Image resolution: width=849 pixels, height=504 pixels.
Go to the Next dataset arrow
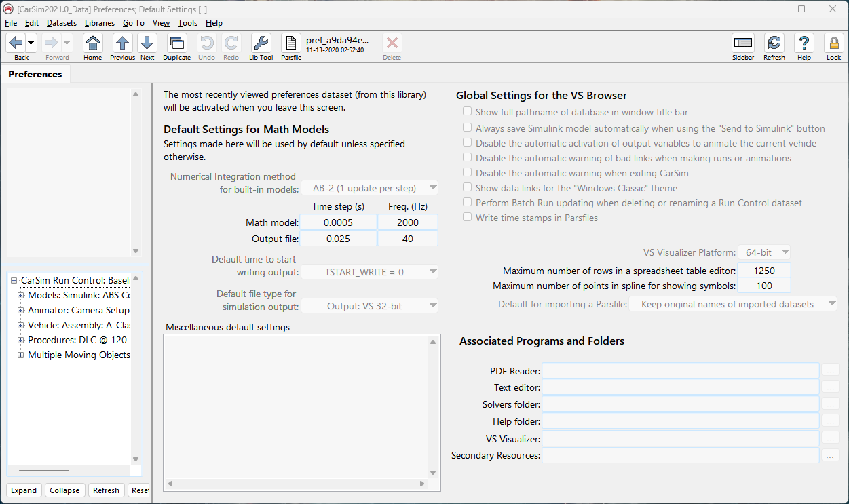point(147,44)
